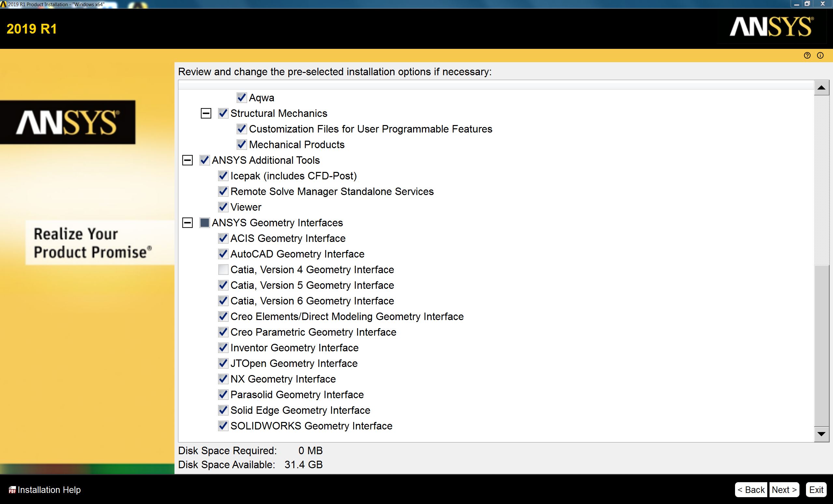The image size is (833, 504).
Task: Uncheck the Structural Mechanics checkbox
Action: click(223, 113)
